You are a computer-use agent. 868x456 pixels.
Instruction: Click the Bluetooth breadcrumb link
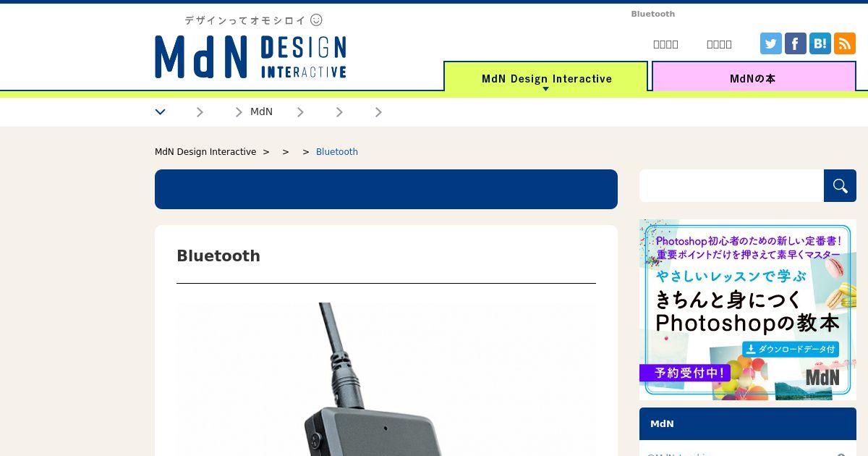tap(337, 152)
